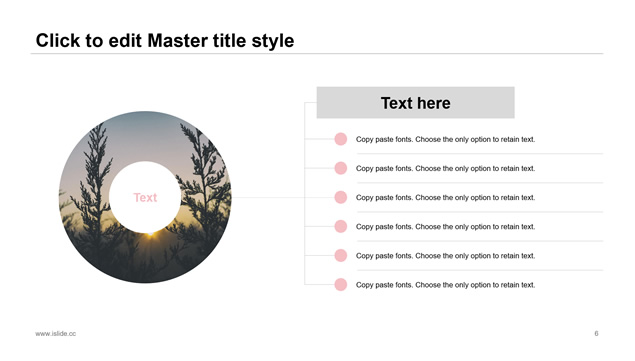
Task: Click the horizontal line under the title
Action: click(317, 53)
